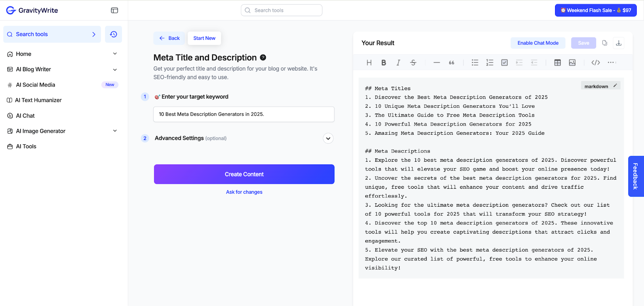Open AI Blog Writer in sidebar
This screenshot has height=306, width=644.
(x=33, y=69)
